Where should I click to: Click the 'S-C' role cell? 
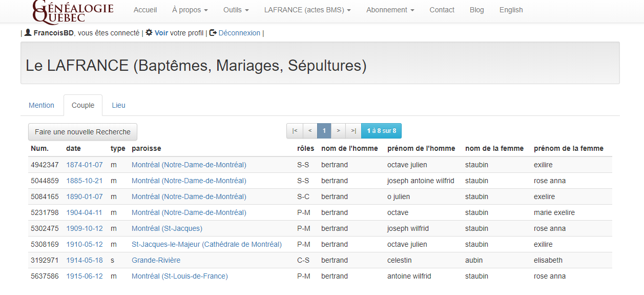pyautogui.click(x=303, y=196)
